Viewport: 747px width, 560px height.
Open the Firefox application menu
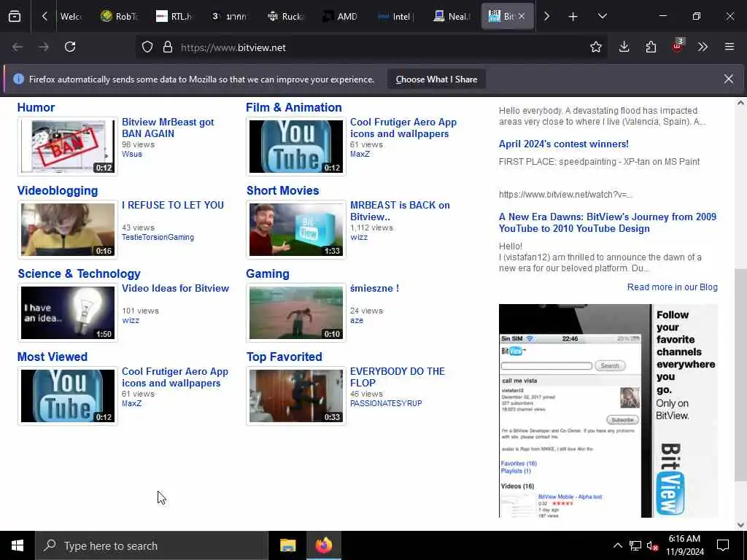pyautogui.click(x=729, y=47)
